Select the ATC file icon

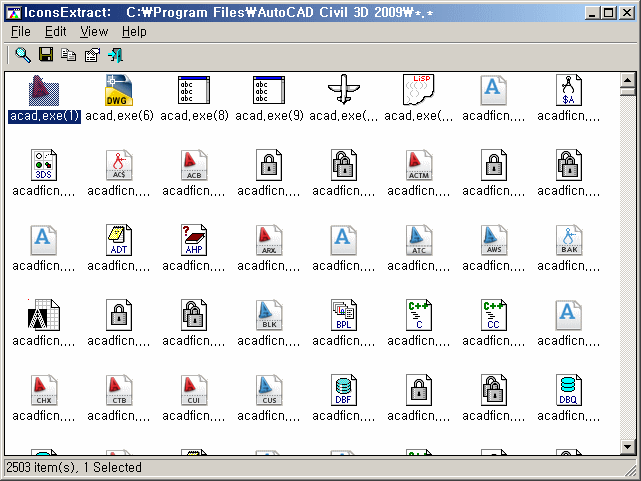tap(419, 240)
